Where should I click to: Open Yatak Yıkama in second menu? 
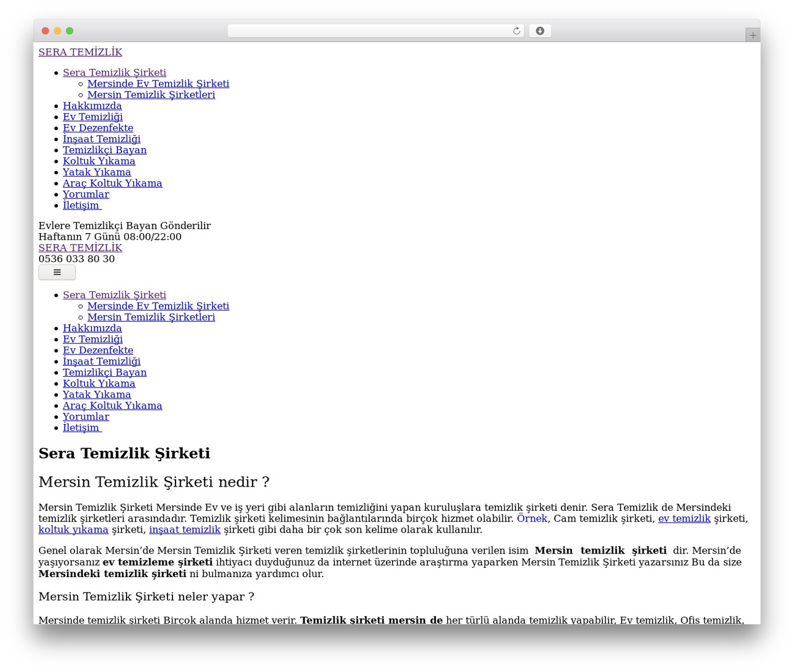pyautogui.click(x=97, y=395)
